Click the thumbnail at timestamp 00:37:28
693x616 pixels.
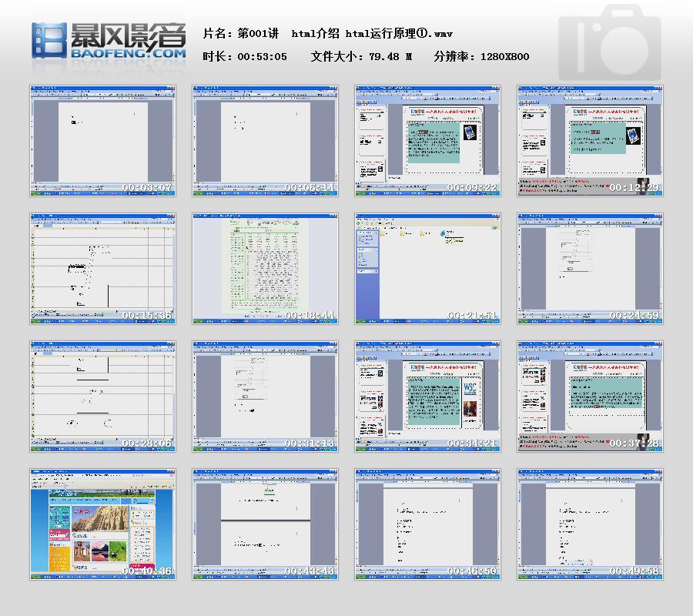[x=590, y=397]
